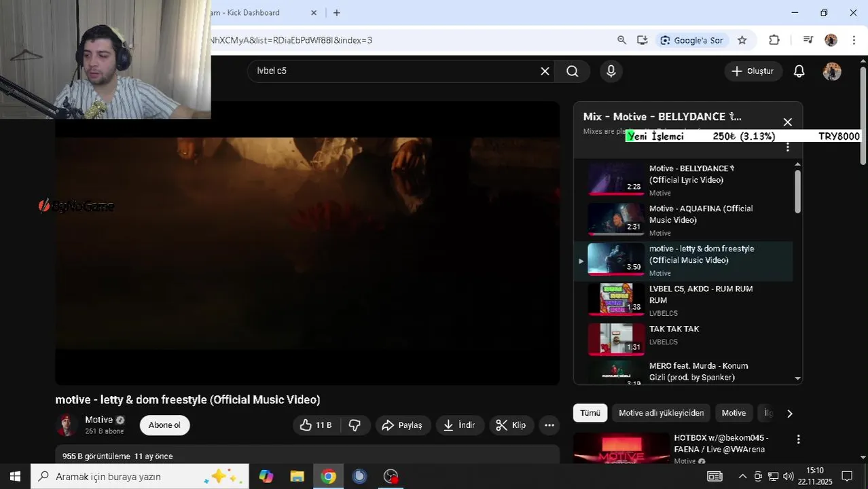Close the Mix playlist panel
Screen dimensions: 868x489
pyautogui.click(x=787, y=122)
